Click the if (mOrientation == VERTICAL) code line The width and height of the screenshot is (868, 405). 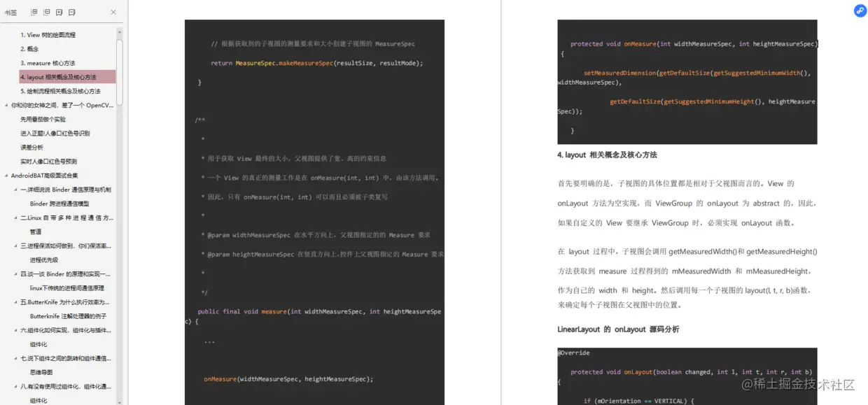pos(638,401)
